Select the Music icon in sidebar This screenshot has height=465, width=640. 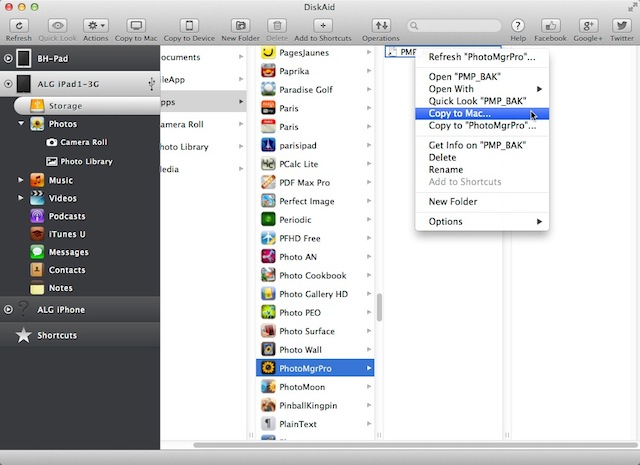pyautogui.click(x=37, y=180)
